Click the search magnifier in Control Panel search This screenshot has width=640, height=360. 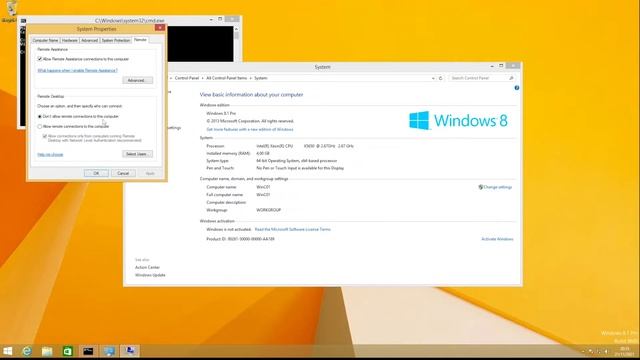tap(511, 78)
